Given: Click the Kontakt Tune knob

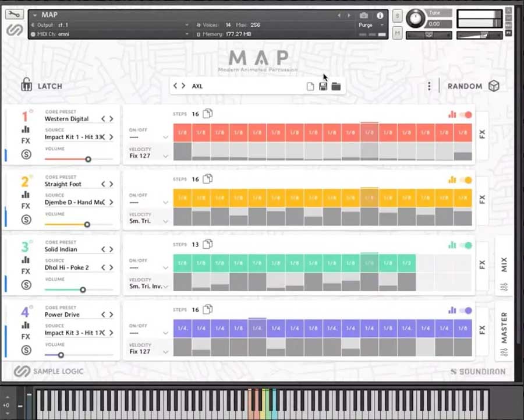Looking at the screenshot, I should coord(415,17).
